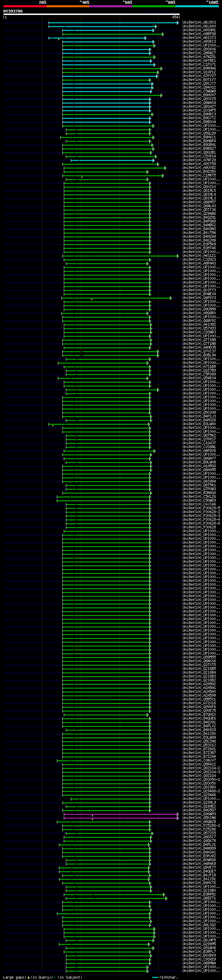Click the magenta alignment bar of UniRef100_Q96WM3
Image resolution: width=222 pixels, height=980 pixels.
coord(121,814)
